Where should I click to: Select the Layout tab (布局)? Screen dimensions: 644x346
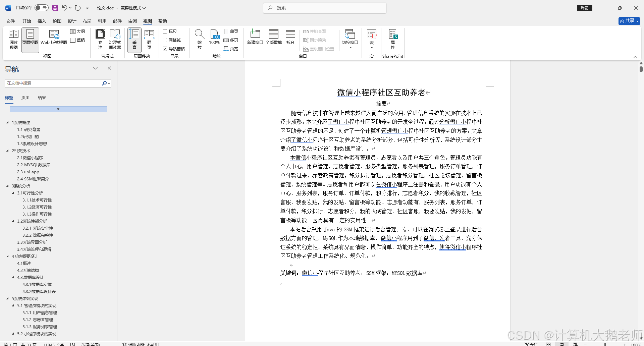[87, 21]
